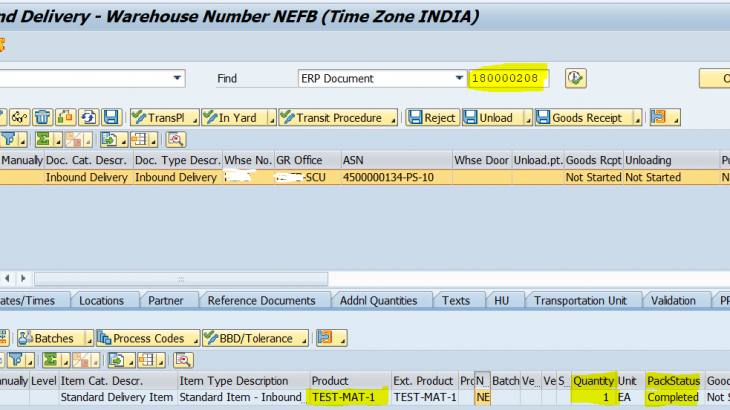This screenshot has width=730, height=410.
Task: Click the Not Started cell under Unloading
Action: click(670, 177)
